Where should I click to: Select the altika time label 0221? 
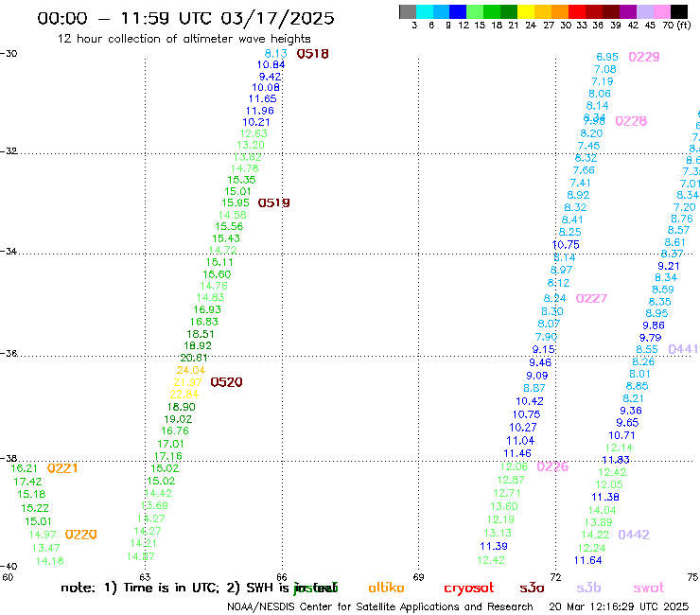[62, 468]
